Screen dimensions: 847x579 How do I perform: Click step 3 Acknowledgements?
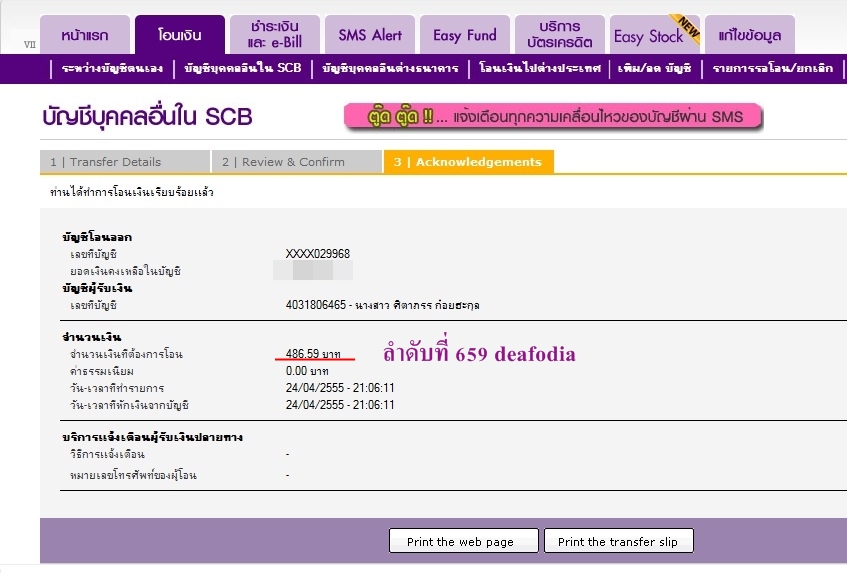(x=468, y=162)
